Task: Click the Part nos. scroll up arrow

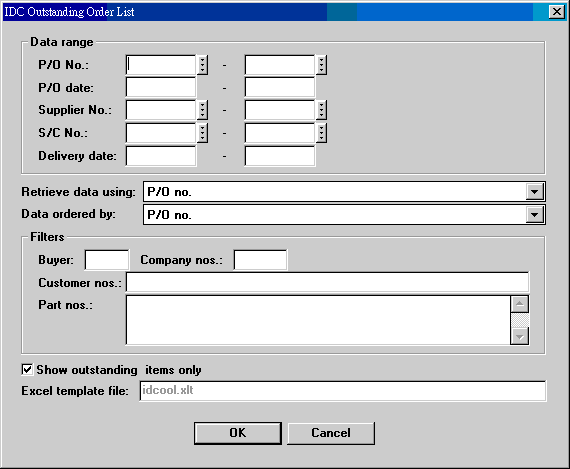Action: click(520, 304)
